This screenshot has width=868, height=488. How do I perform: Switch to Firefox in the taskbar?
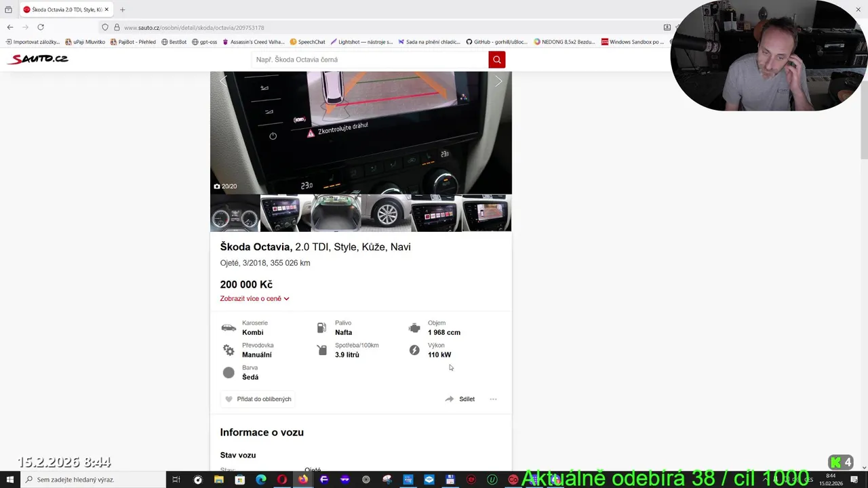(x=302, y=480)
